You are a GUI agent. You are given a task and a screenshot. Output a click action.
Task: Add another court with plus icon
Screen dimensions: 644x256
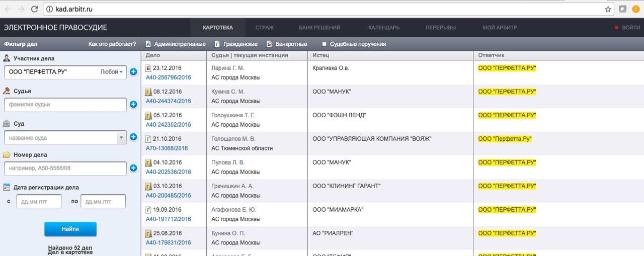pos(133,137)
